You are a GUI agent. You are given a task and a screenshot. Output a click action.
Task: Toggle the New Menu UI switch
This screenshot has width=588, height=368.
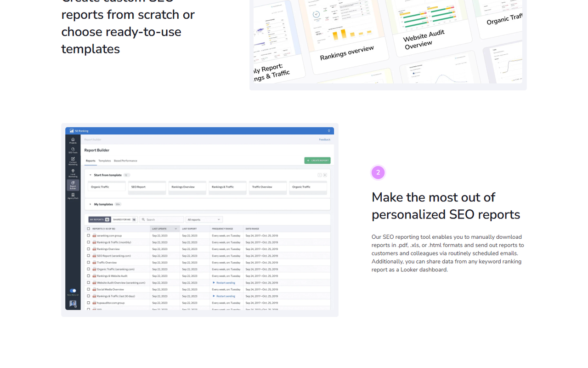(73, 291)
